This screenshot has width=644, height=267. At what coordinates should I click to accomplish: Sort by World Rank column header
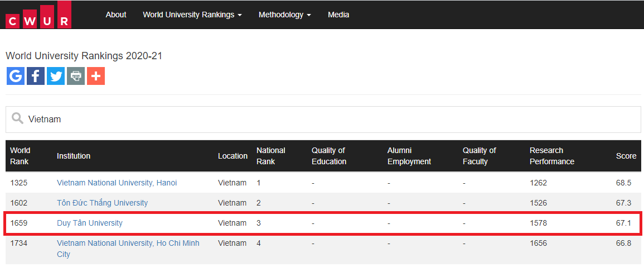pyautogui.click(x=21, y=156)
